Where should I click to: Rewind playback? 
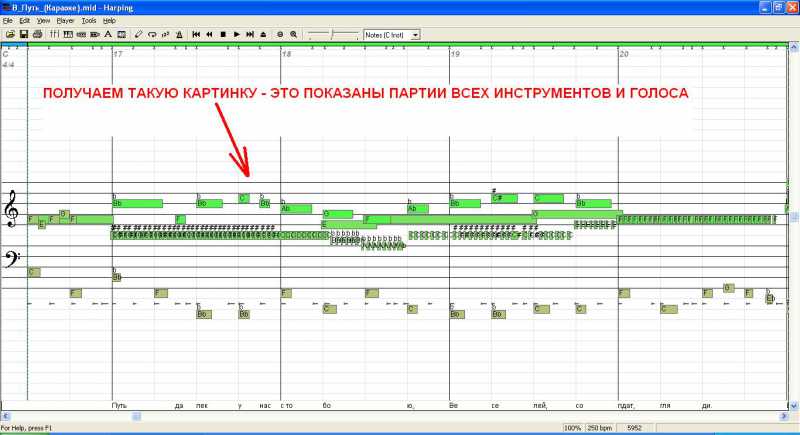coord(209,35)
